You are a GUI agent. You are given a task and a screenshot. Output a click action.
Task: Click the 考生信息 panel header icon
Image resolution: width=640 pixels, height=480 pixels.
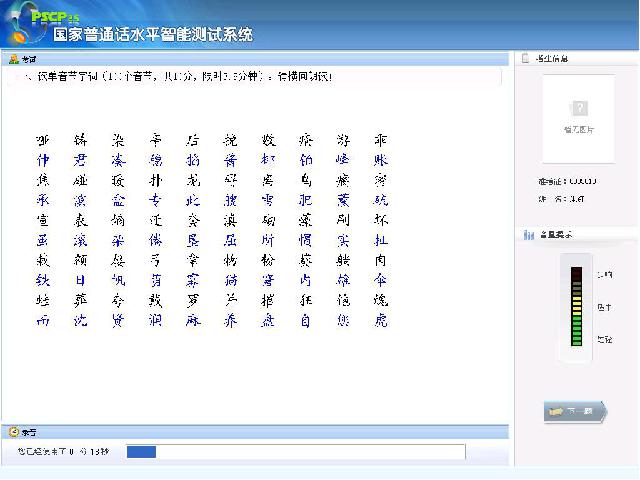(527, 59)
